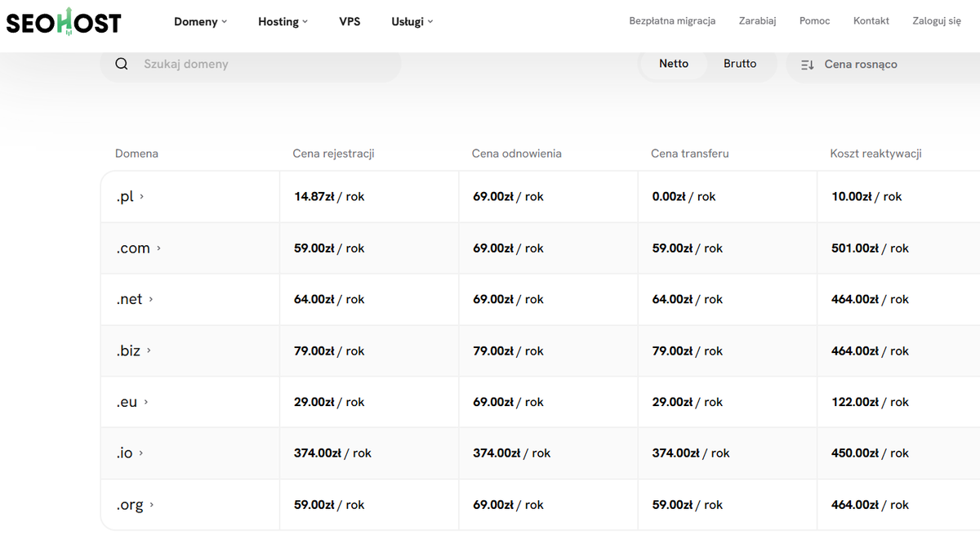Open the Bezpłatna migracja page
The height and width of the screenshot is (545, 980).
(x=672, y=20)
